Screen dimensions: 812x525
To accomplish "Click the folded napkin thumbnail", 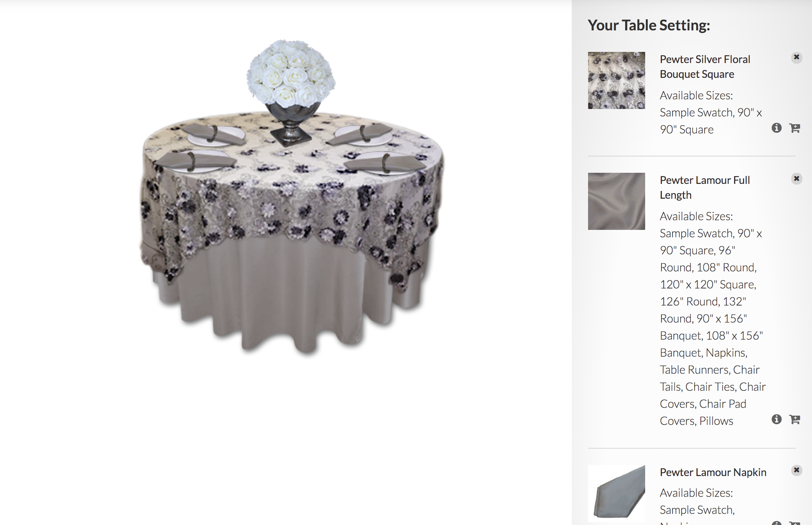I will pyautogui.click(x=616, y=493).
